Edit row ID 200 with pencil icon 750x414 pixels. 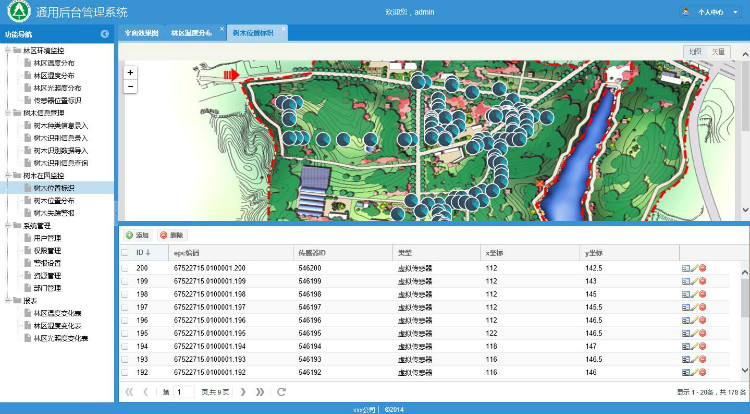694,268
